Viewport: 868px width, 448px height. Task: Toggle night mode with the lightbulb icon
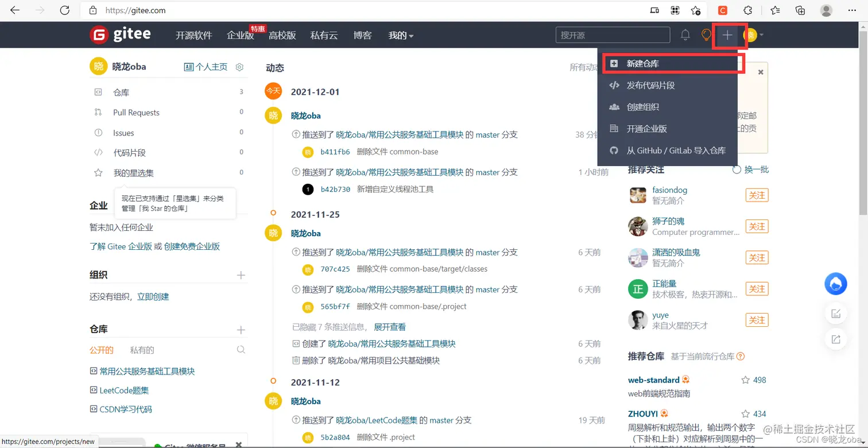706,35
